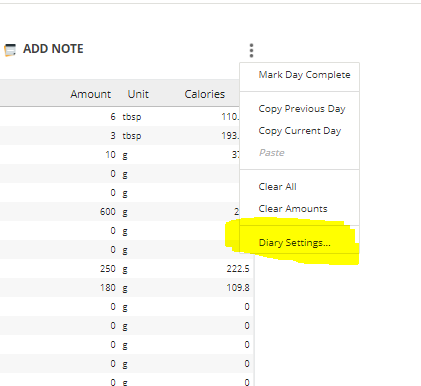Click the amount cell showing 180
Viewport: 421px width, 386px height.
tap(108, 288)
